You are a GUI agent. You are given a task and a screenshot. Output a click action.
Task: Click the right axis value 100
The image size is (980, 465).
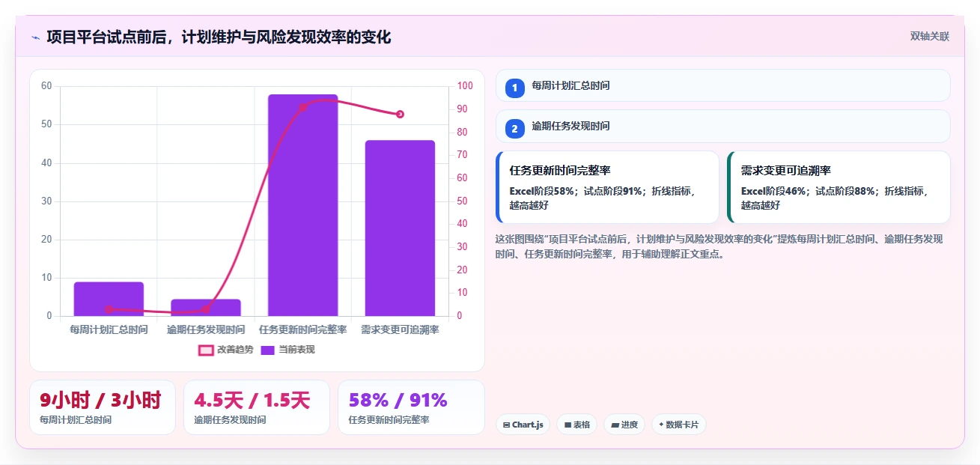pyautogui.click(x=465, y=86)
